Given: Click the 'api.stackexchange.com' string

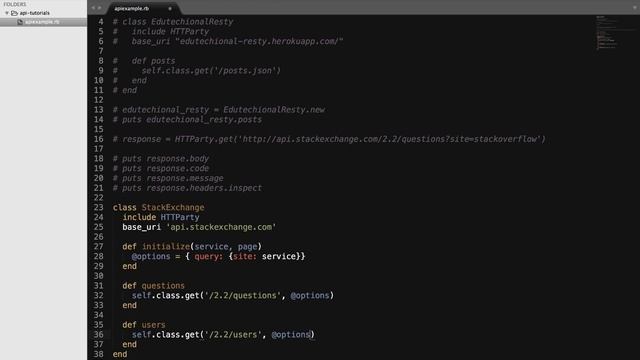Looking at the screenshot, I should point(221,227).
